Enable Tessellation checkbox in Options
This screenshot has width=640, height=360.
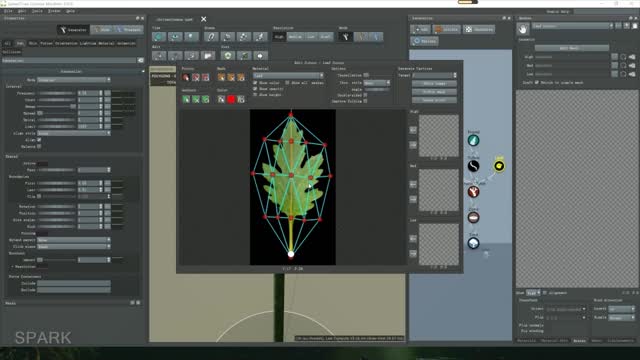[x=366, y=75]
